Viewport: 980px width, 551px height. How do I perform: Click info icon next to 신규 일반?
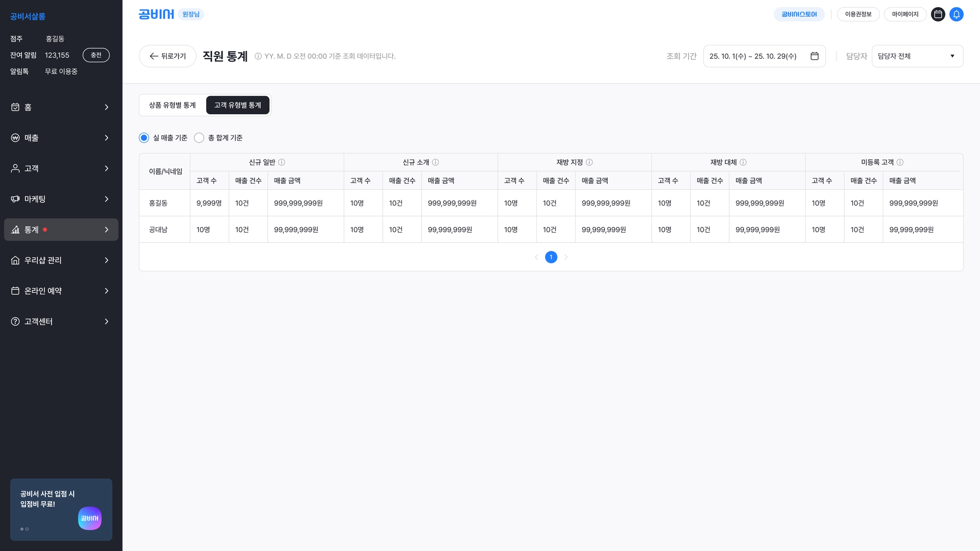[282, 162]
